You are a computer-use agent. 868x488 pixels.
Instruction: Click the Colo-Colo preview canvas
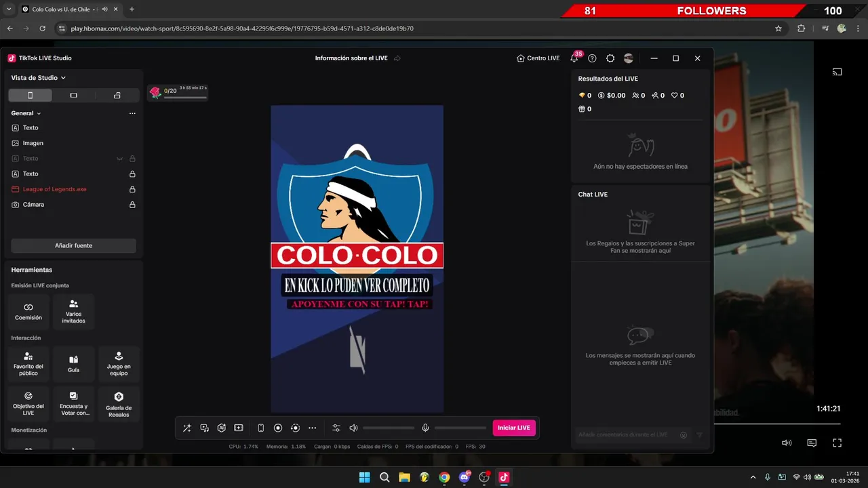point(357,259)
